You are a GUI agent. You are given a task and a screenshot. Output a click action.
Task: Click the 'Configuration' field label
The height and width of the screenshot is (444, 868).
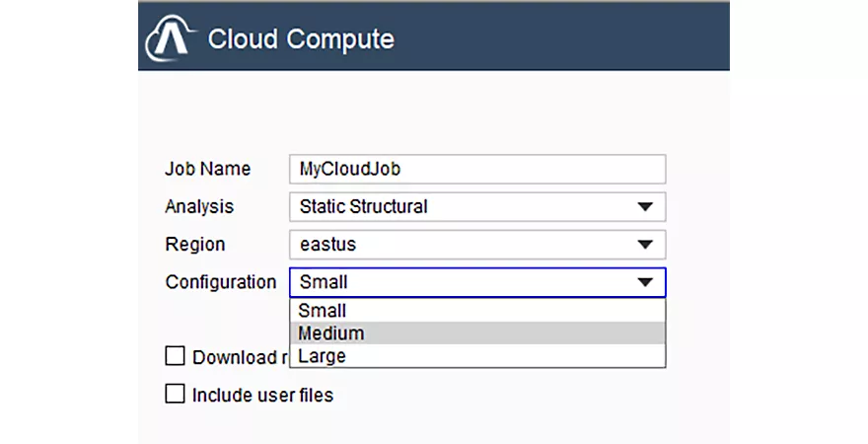(x=220, y=282)
